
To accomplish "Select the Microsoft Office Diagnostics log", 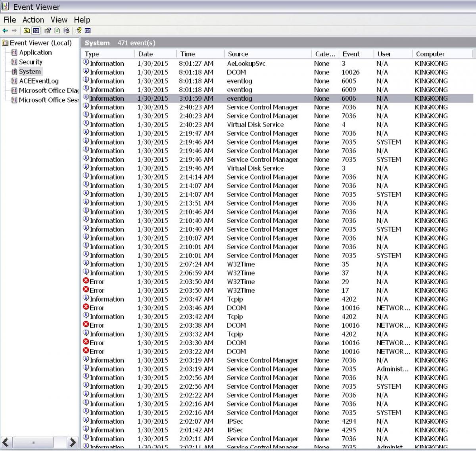I will pos(49,90).
